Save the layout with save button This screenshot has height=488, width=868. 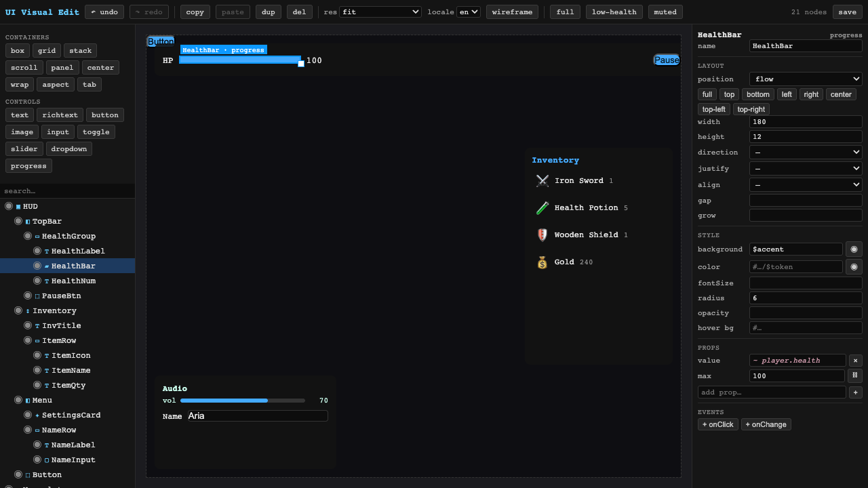(848, 12)
